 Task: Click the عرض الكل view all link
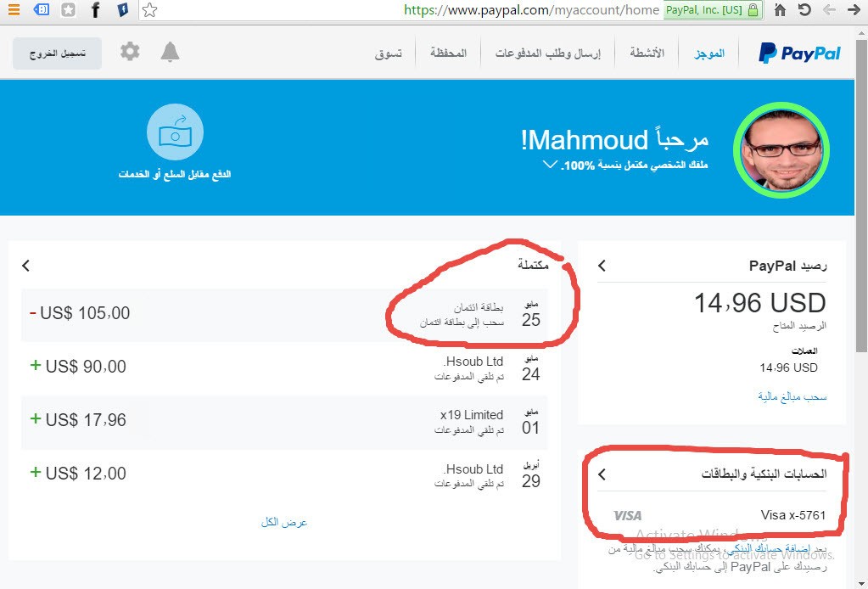point(284,522)
